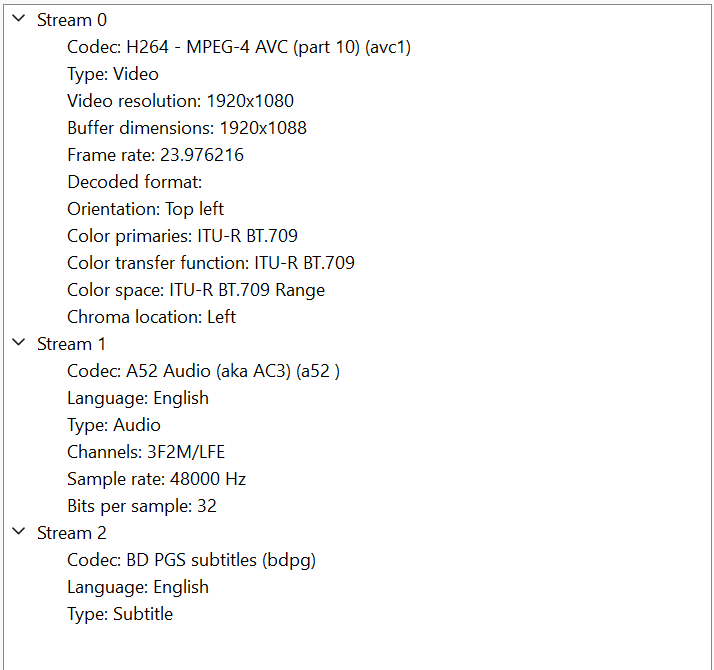Select the A52 Audio codec row
The height and width of the screenshot is (670, 714).
tap(204, 371)
